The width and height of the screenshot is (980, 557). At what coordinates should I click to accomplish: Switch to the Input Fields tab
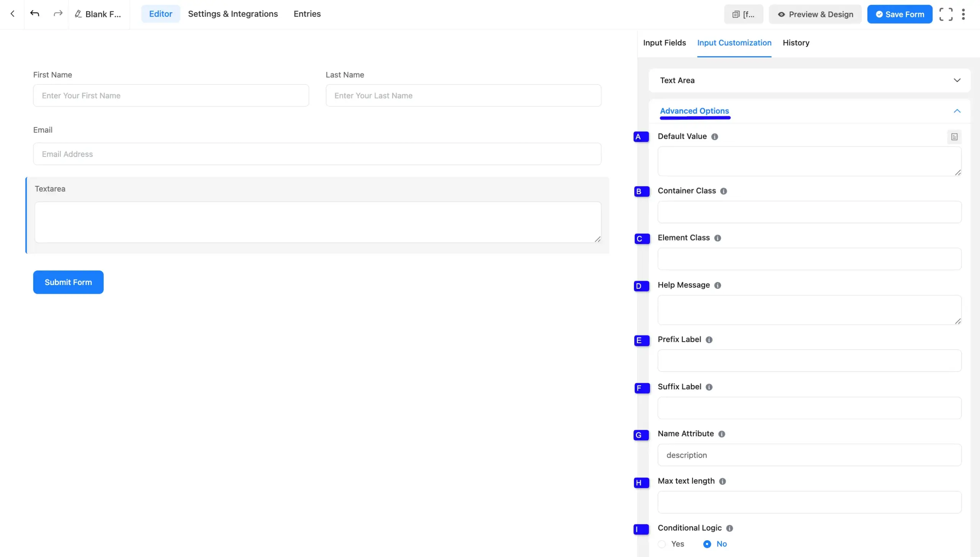coord(664,43)
